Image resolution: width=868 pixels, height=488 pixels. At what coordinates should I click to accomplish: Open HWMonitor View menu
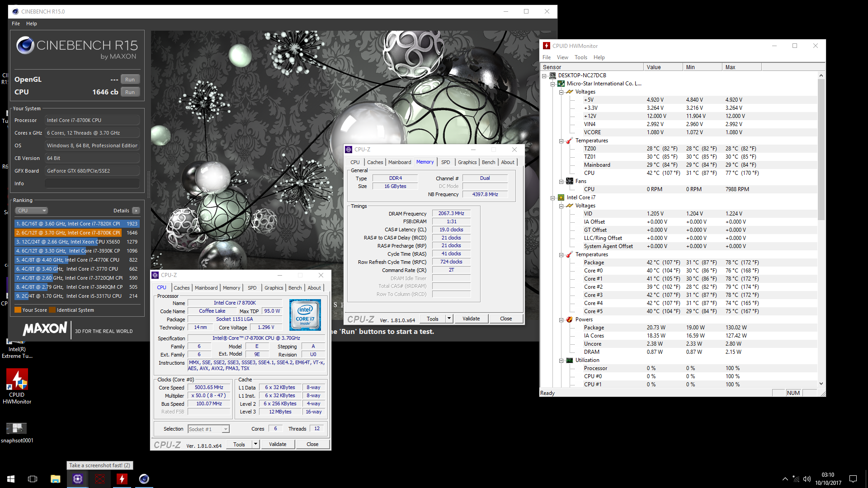[562, 57]
